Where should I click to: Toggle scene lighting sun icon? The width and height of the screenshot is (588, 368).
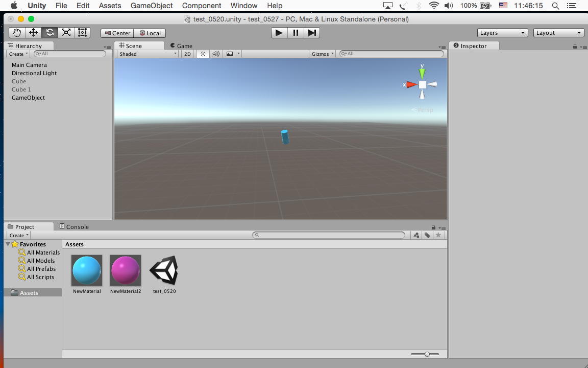click(203, 54)
